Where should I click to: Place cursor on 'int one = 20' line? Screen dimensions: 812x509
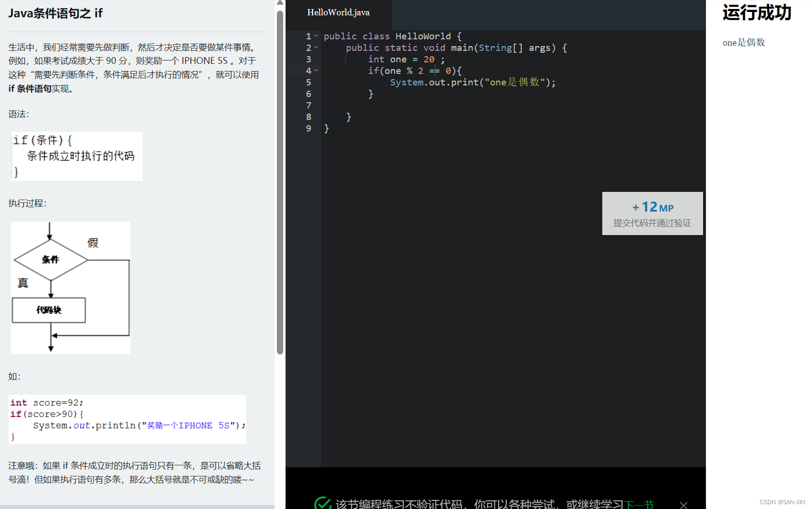coord(406,59)
